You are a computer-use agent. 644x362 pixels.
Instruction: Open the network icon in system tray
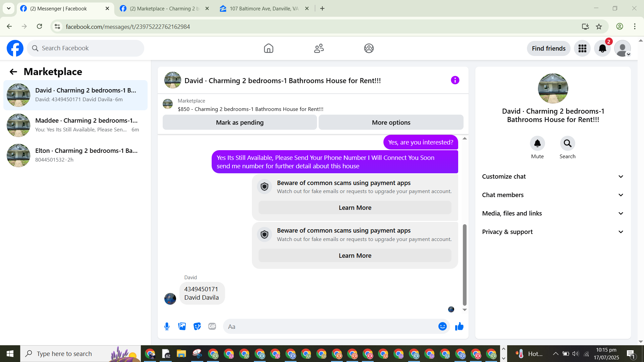point(586,354)
